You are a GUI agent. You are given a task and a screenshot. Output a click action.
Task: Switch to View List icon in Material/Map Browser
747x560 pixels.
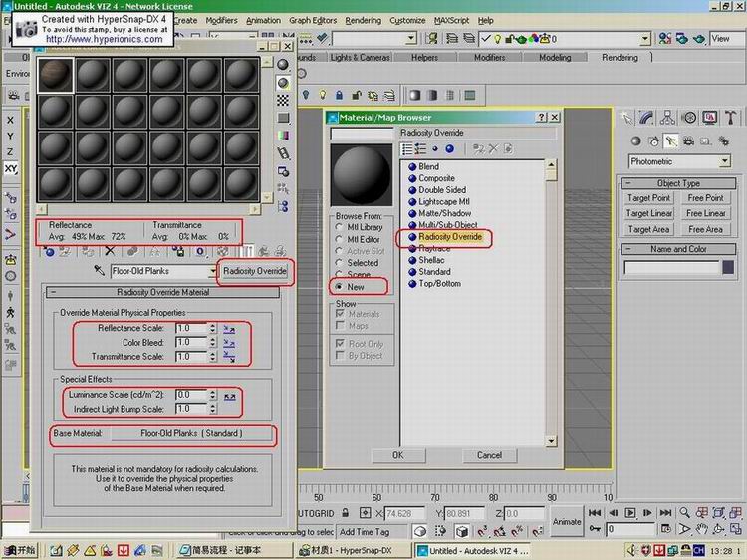[x=407, y=149]
